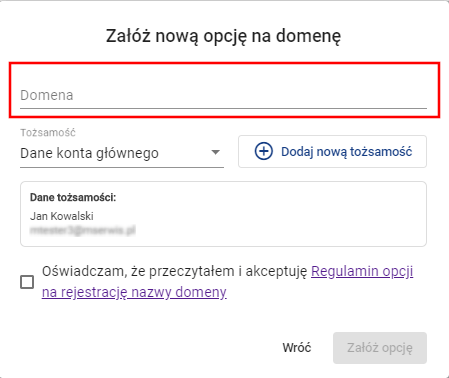The image size is (449, 378).
Task: Click the Wróć button
Action: pos(297,348)
